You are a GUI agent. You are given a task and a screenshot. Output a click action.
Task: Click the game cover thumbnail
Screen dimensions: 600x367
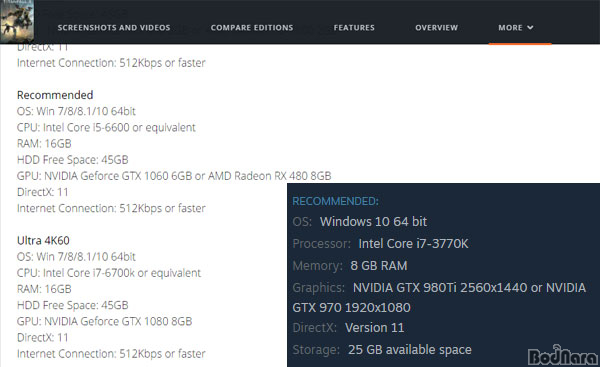click(17, 21)
